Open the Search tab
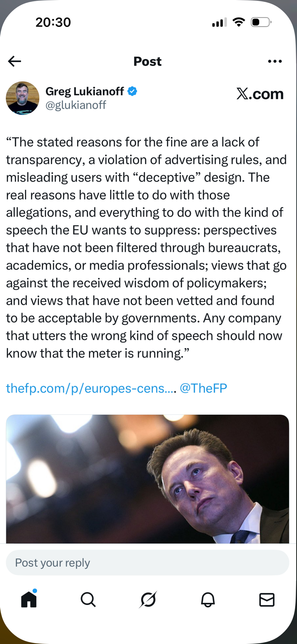Image resolution: width=297 pixels, height=644 pixels. pos(88,600)
